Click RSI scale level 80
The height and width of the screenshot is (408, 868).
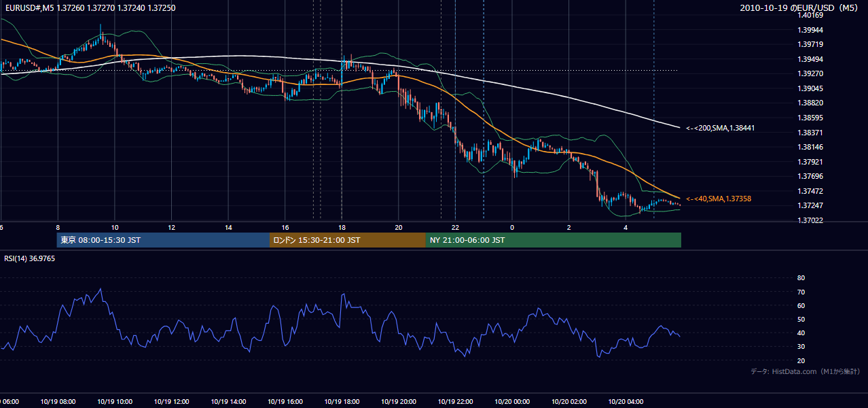coord(801,278)
